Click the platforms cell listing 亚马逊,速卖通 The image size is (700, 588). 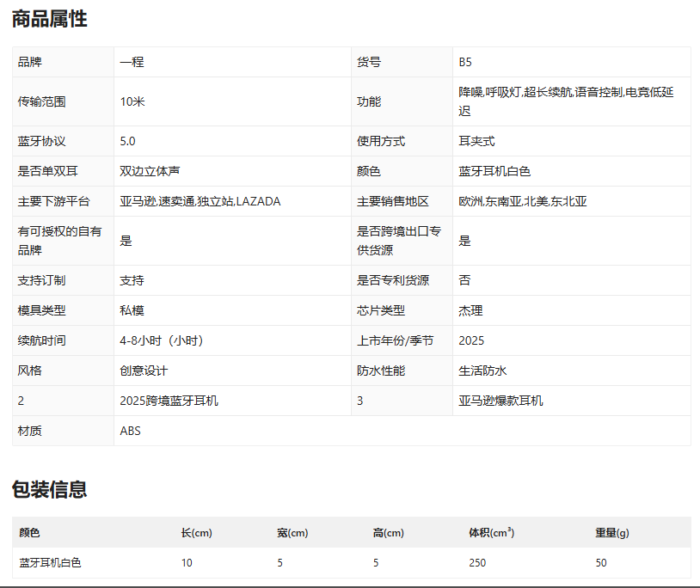pyautogui.click(x=200, y=201)
